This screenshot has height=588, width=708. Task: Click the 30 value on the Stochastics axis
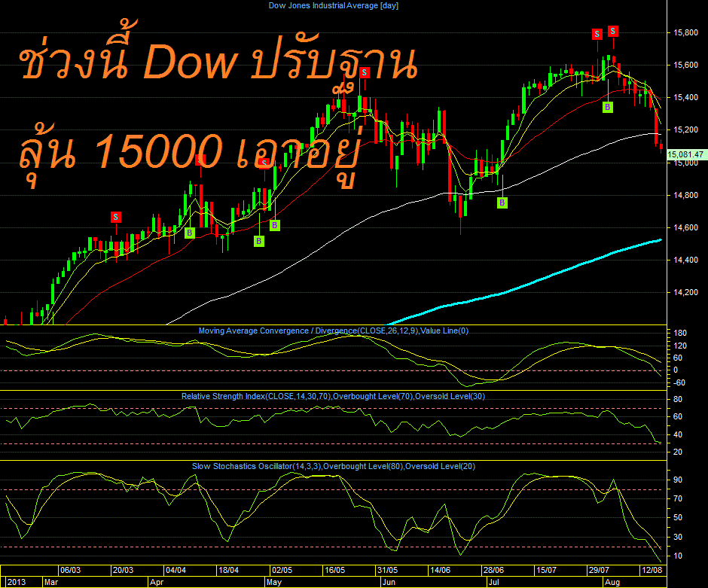[x=678, y=537]
